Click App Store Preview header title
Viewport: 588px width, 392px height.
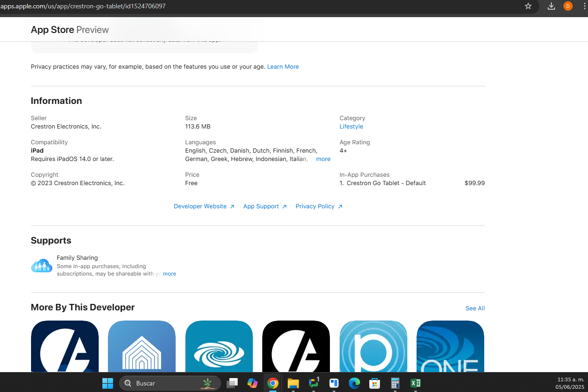(x=70, y=30)
